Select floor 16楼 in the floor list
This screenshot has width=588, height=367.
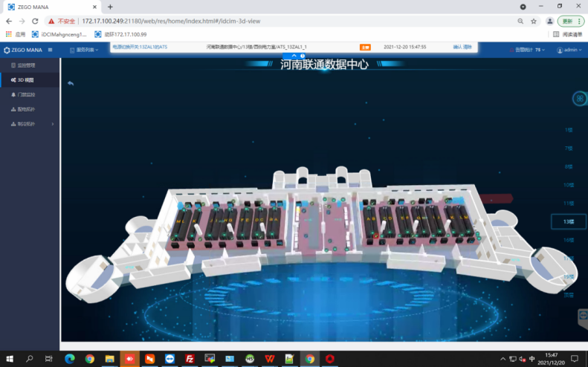tap(569, 240)
